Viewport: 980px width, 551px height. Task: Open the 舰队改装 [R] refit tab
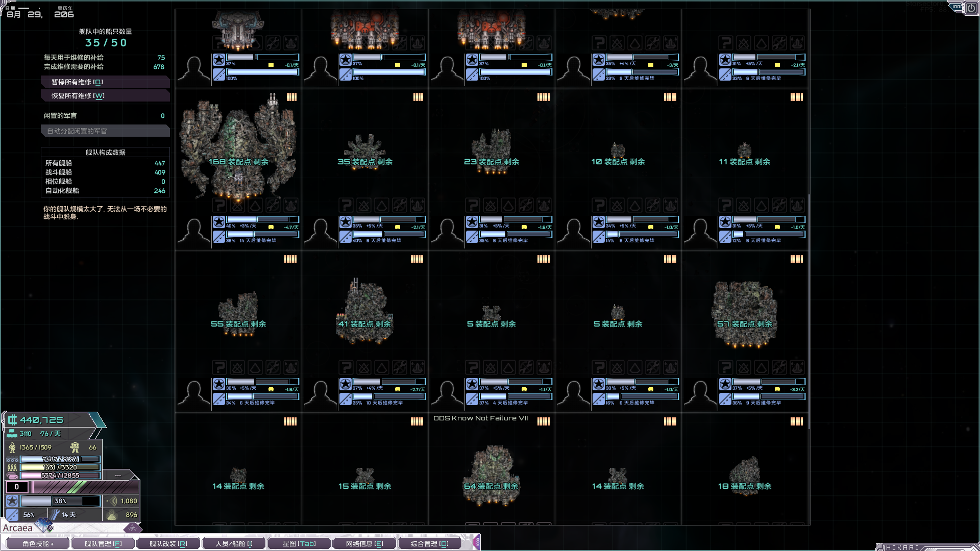click(168, 544)
